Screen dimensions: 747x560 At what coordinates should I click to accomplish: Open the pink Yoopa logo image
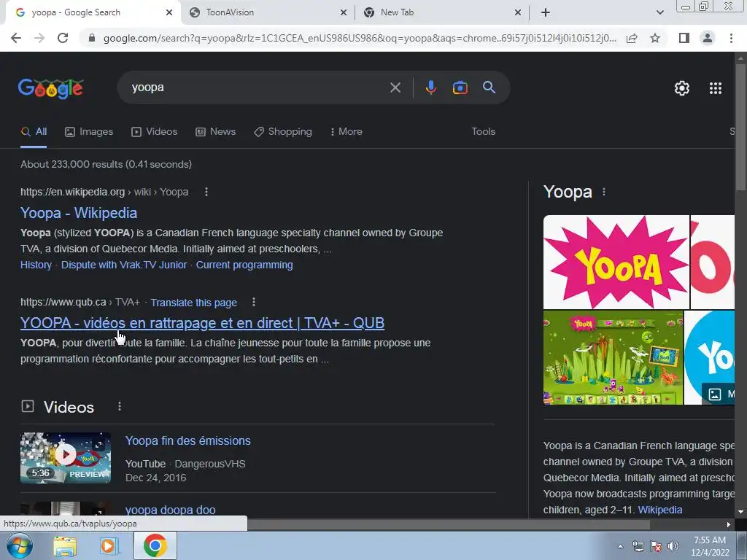616,262
